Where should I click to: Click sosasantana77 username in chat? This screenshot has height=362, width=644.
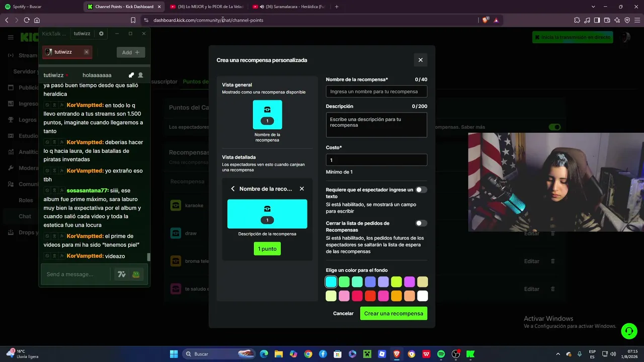point(87,191)
